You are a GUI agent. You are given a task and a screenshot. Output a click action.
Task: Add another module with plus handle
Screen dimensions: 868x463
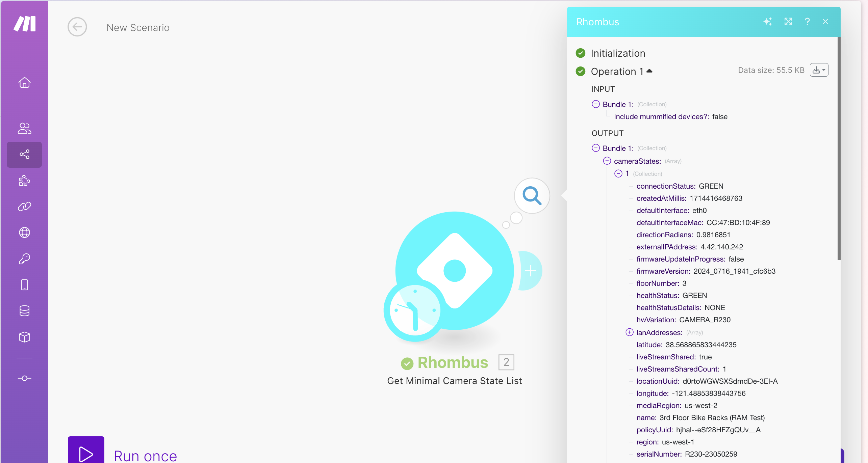[x=530, y=271]
